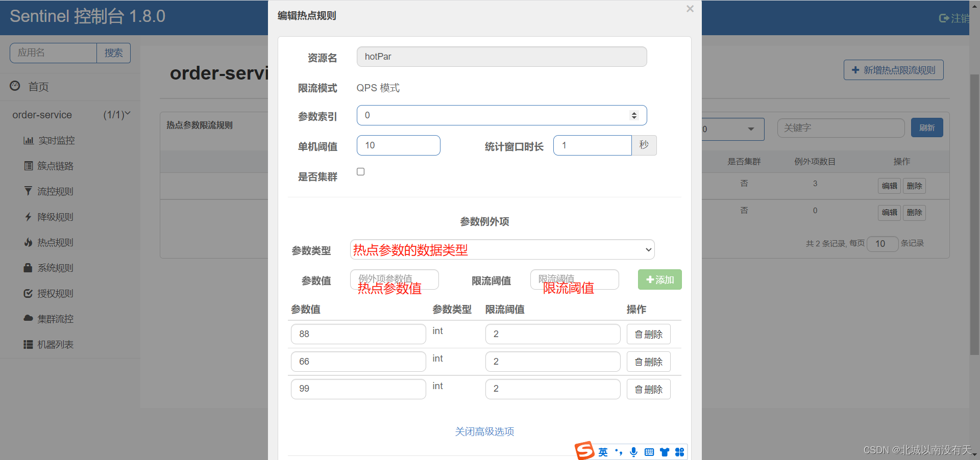Click 删除 in the row with 3 exceptions
This screenshot has height=460, width=980.
914,186
